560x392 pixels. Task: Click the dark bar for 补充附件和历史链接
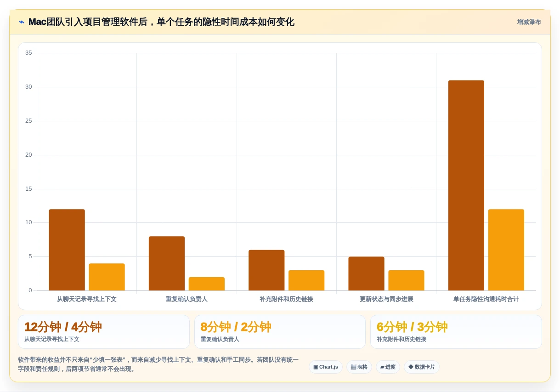click(x=266, y=270)
